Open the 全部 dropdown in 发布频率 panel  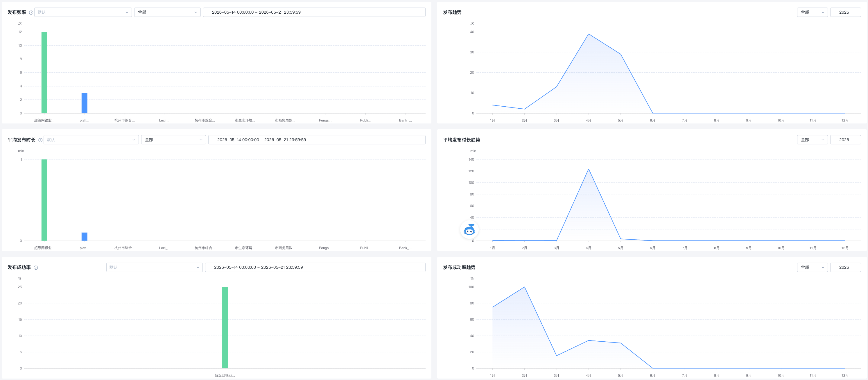pos(167,12)
